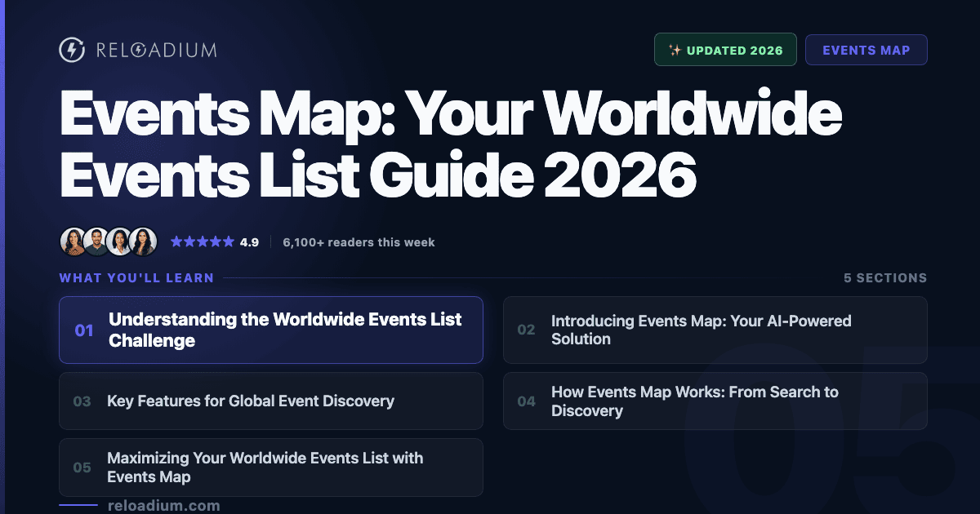
Task: Click the fourth reader avatar
Action: pos(143,241)
